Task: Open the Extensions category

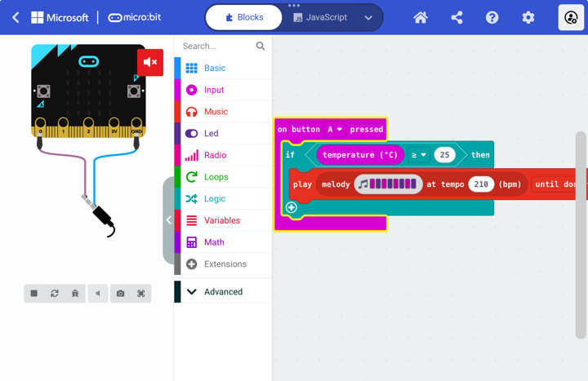Action: [x=225, y=264]
